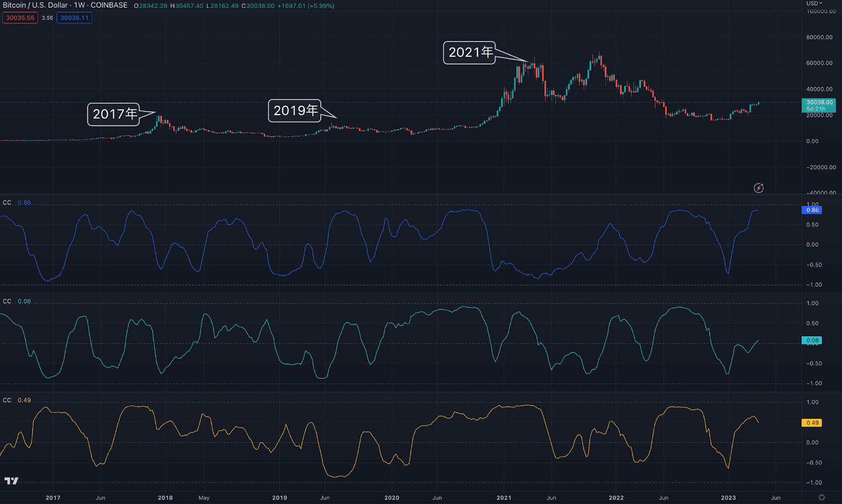Viewport: 842px width, 504px height.
Task: Click the 2017年 callout annotation
Action: (x=114, y=114)
